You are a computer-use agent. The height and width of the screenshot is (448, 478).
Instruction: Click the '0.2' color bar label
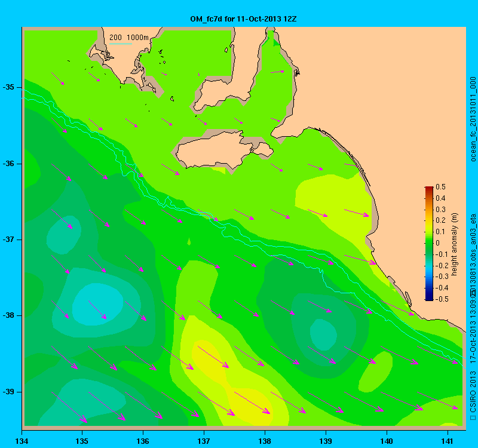tap(440, 220)
